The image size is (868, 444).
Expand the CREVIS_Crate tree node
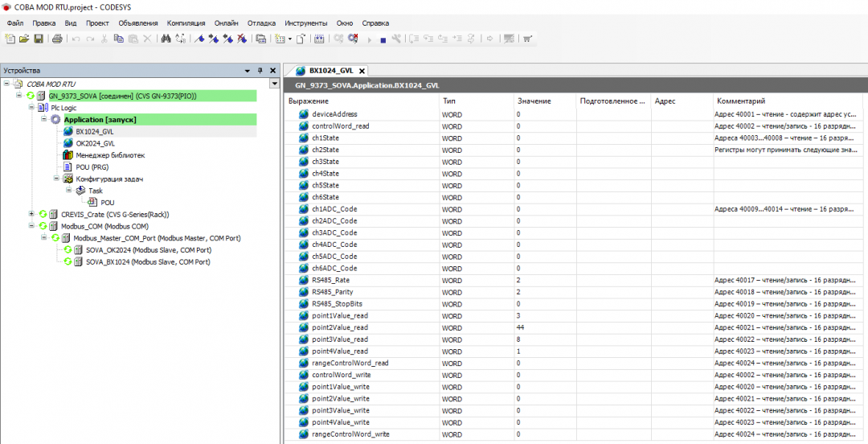31,214
